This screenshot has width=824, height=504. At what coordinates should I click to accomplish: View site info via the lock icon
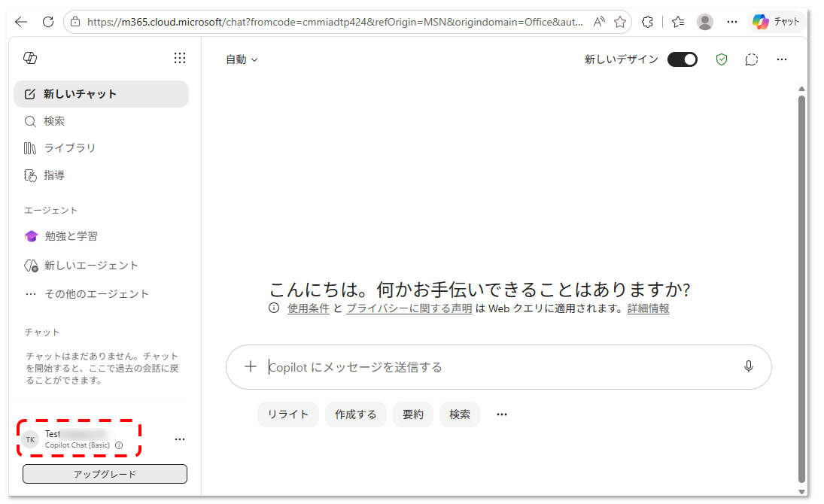pyautogui.click(x=75, y=22)
